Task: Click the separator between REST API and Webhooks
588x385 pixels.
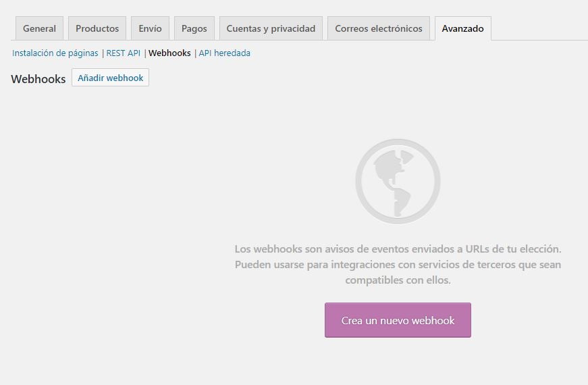Action: pyautogui.click(x=144, y=53)
